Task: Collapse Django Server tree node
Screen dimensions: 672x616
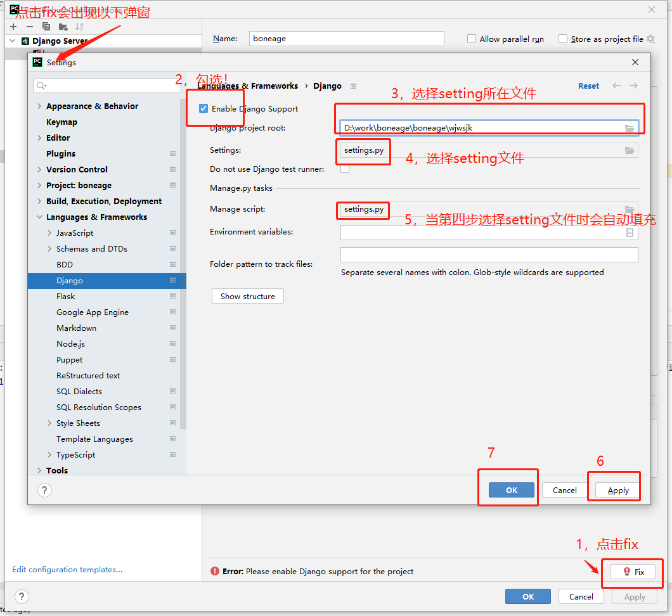Action: point(13,41)
